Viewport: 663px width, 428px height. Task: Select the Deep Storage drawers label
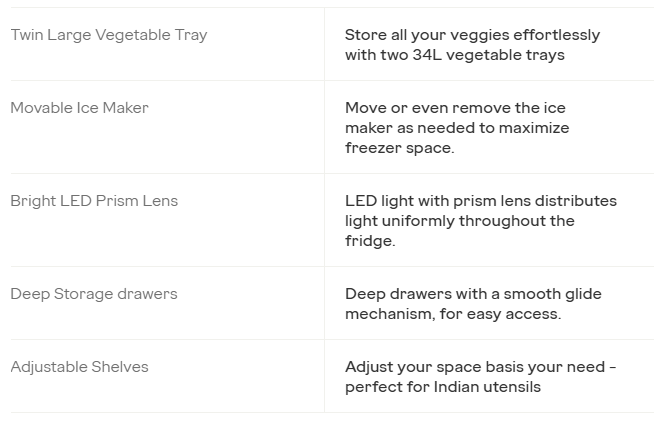click(x=94, y=294)
